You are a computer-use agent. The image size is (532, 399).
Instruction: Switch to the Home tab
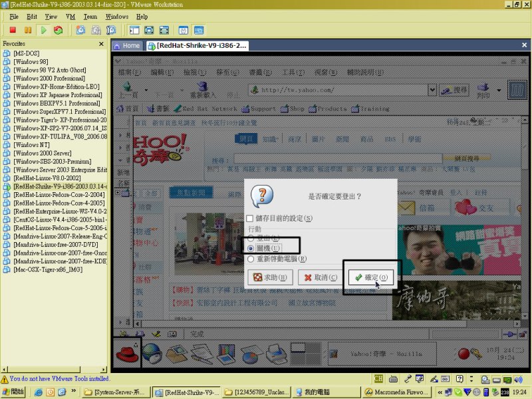point(127,46)
